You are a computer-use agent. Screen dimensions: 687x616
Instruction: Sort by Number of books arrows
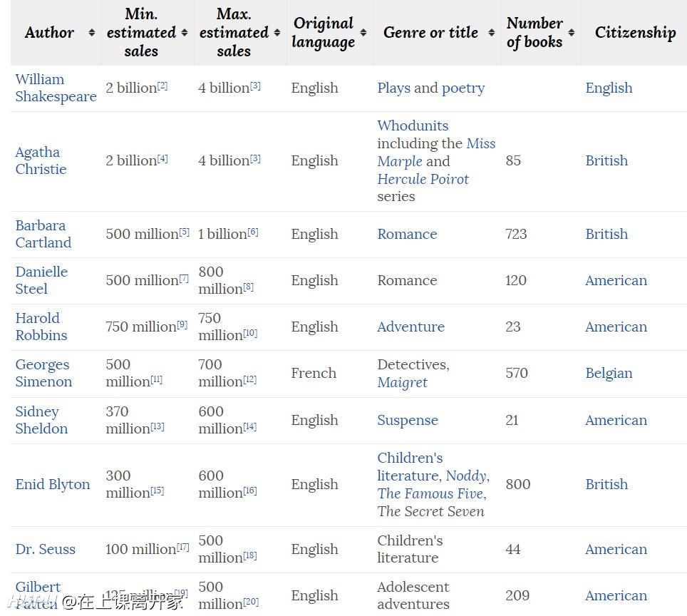click(572, 33)
